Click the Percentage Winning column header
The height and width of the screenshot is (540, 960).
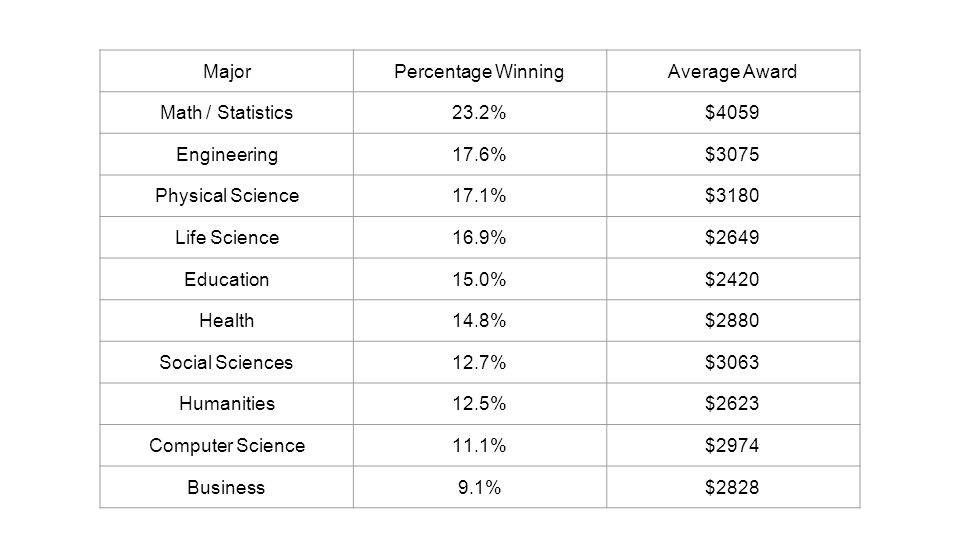pyautogui.click(x=479, y=72)
